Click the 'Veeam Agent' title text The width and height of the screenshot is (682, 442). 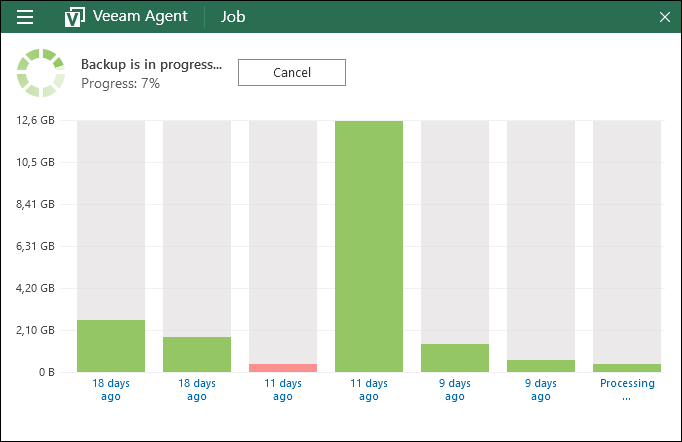(x=140, y=16)
